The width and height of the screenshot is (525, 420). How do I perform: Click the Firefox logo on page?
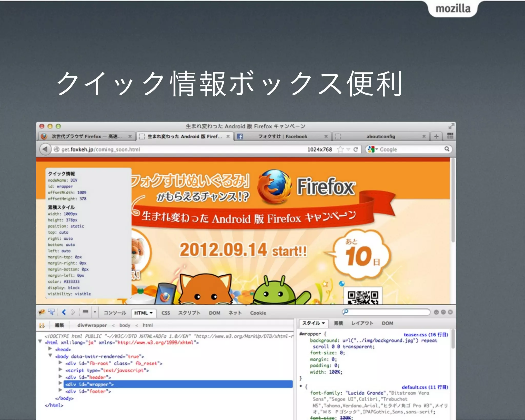click(x=274, y=187)
